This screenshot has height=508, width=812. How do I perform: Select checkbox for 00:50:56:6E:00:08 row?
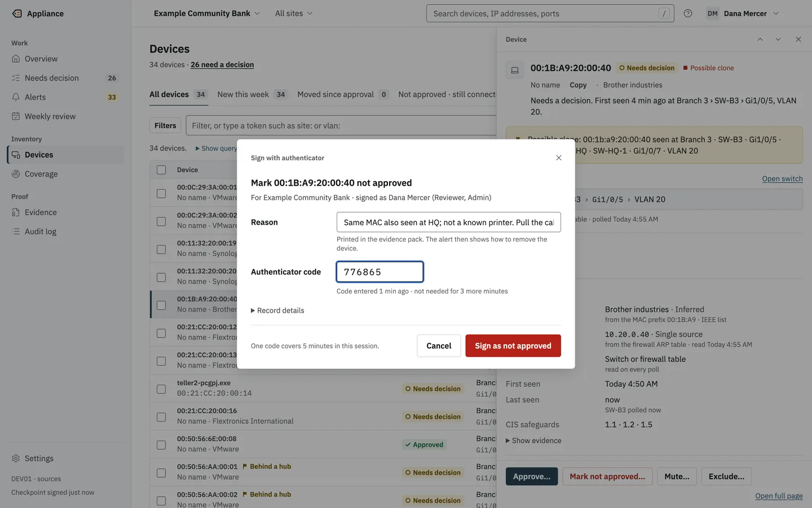pos(161,445)
